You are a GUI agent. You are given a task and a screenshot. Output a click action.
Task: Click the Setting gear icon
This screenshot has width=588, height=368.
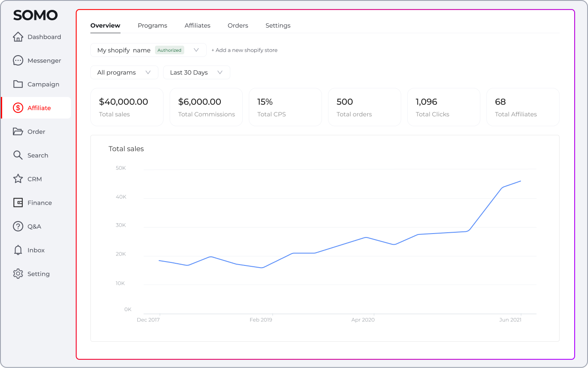tap(18, 274)
